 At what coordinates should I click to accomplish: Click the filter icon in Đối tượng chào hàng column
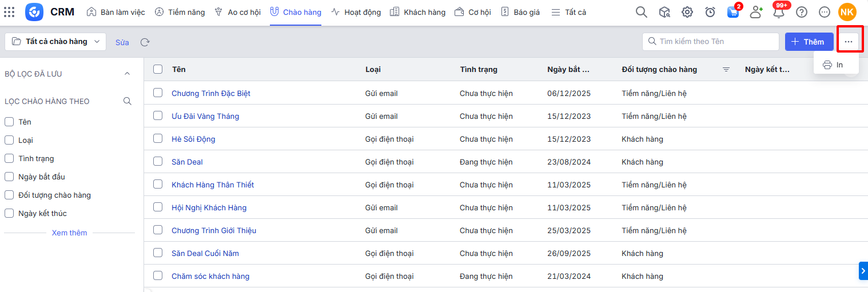726,70
